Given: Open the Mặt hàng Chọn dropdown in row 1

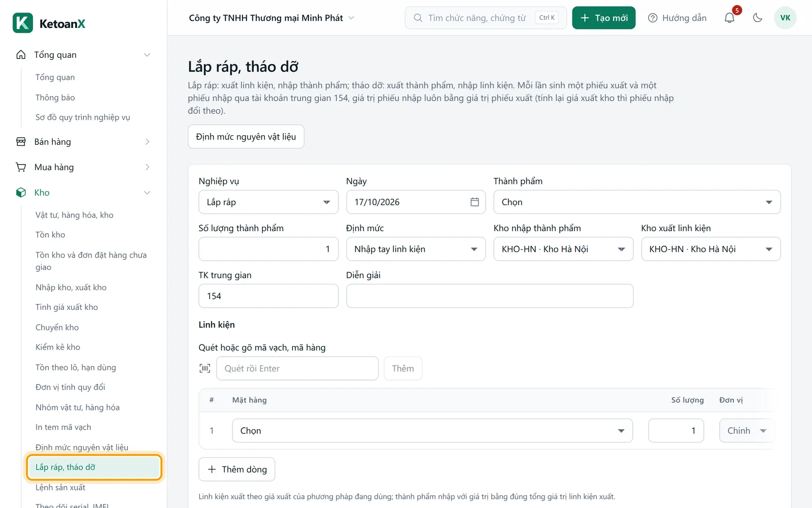Looking at the screenshot, I should [x=432, y=431].
